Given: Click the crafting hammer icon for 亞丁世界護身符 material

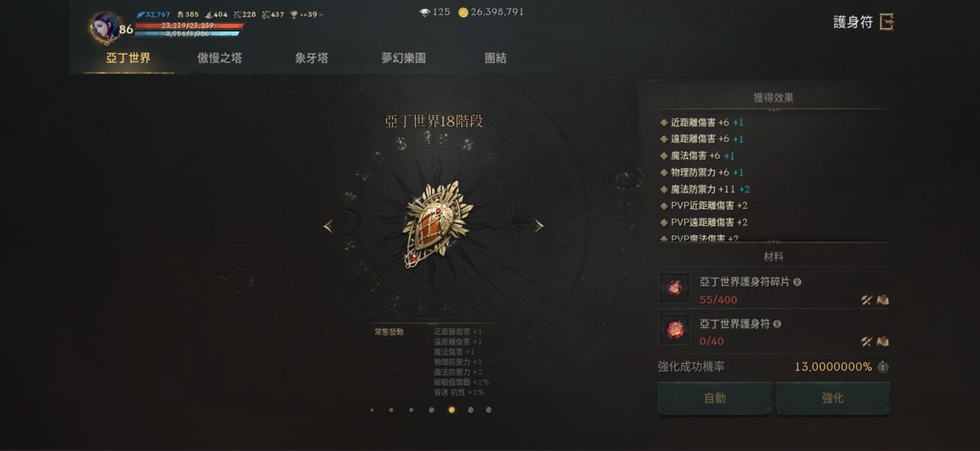Looking at the screenshot, I should [x=867, y=341].
